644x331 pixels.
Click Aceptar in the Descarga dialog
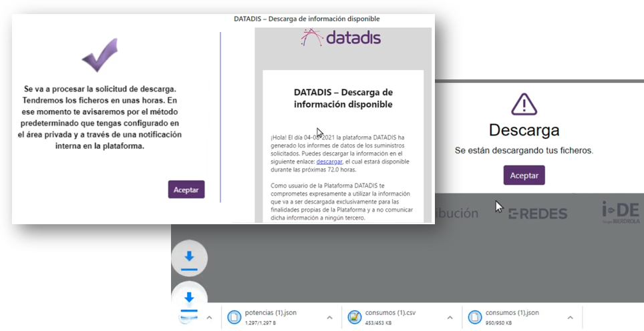coord(524,175)
